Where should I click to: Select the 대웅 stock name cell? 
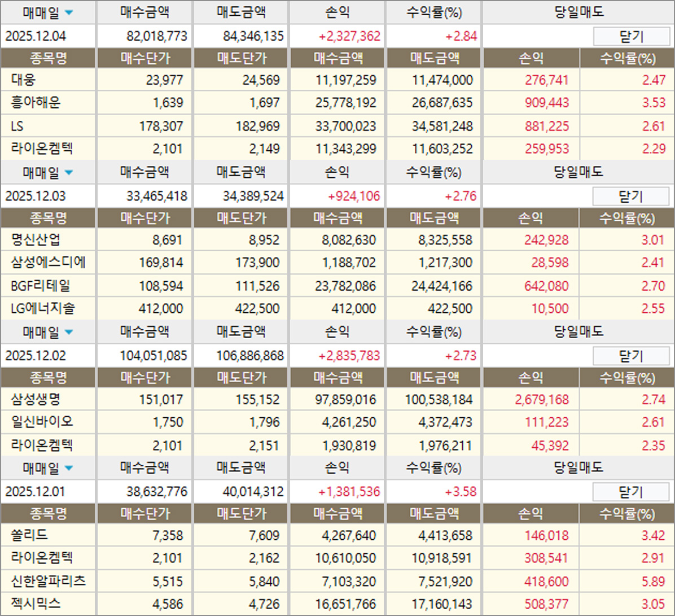[x=24, y=80]
